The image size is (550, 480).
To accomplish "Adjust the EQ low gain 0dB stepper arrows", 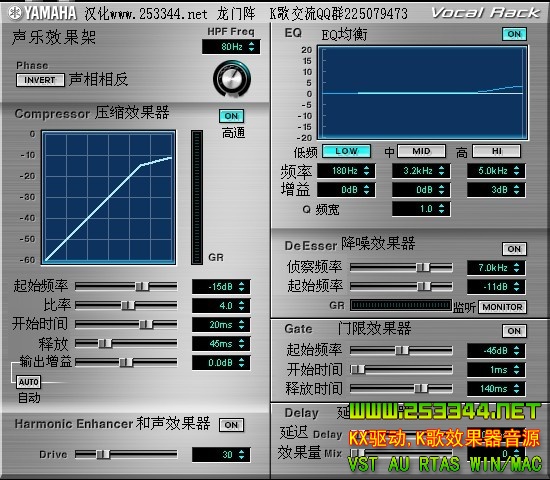I will click(x=367, y=190).
